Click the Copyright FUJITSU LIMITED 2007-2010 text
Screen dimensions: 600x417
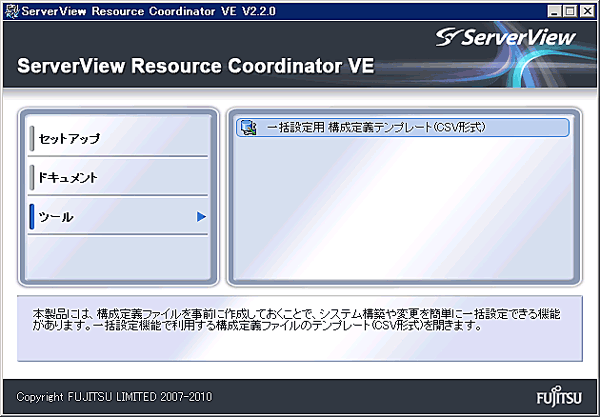coord(114,397)
